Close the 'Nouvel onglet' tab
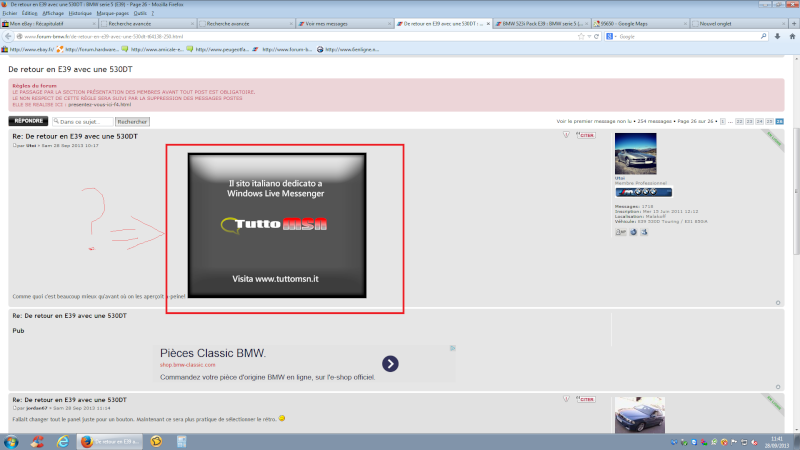 [784, 23]
